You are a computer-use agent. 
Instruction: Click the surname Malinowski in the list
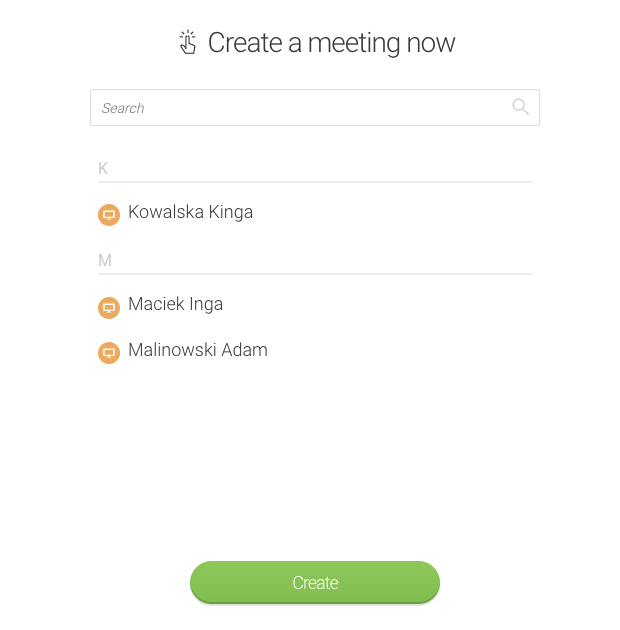click(x=172, y=350)
